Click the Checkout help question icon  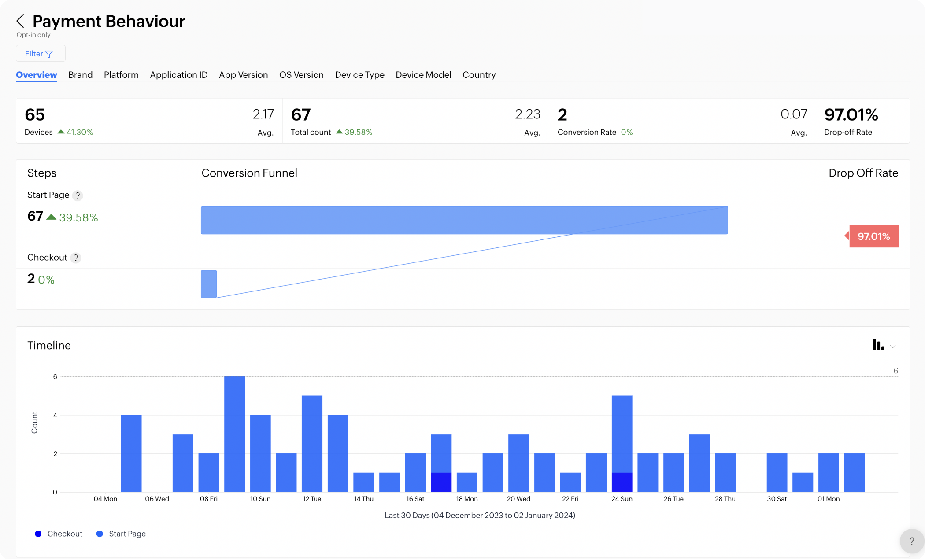(x=76, y=258)
